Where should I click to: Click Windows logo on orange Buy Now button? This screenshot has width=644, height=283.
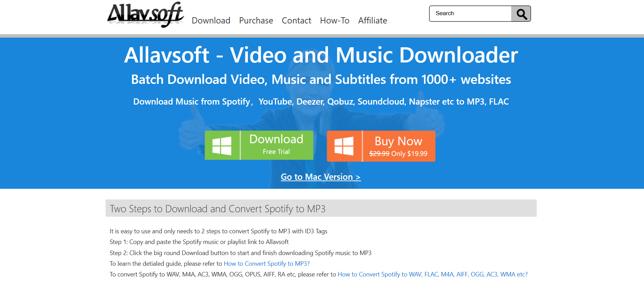coord(344,146)
